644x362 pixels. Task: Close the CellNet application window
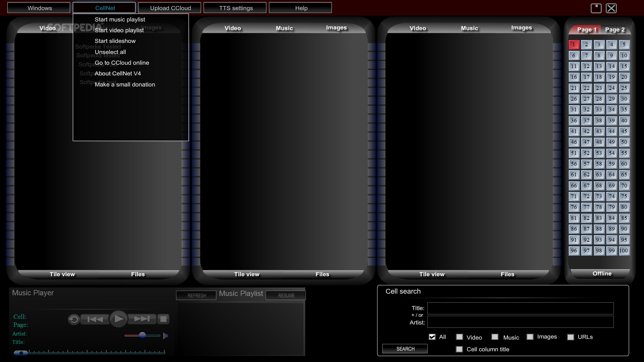611,8
